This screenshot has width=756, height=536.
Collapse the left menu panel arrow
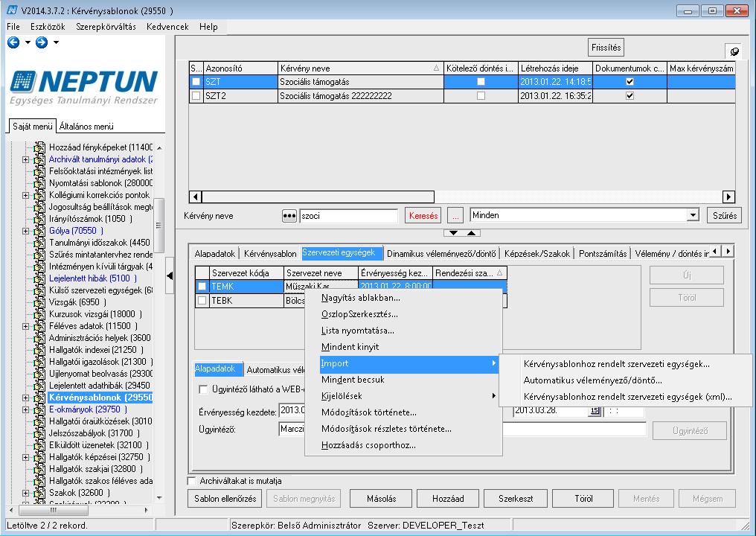pos(169,275)
